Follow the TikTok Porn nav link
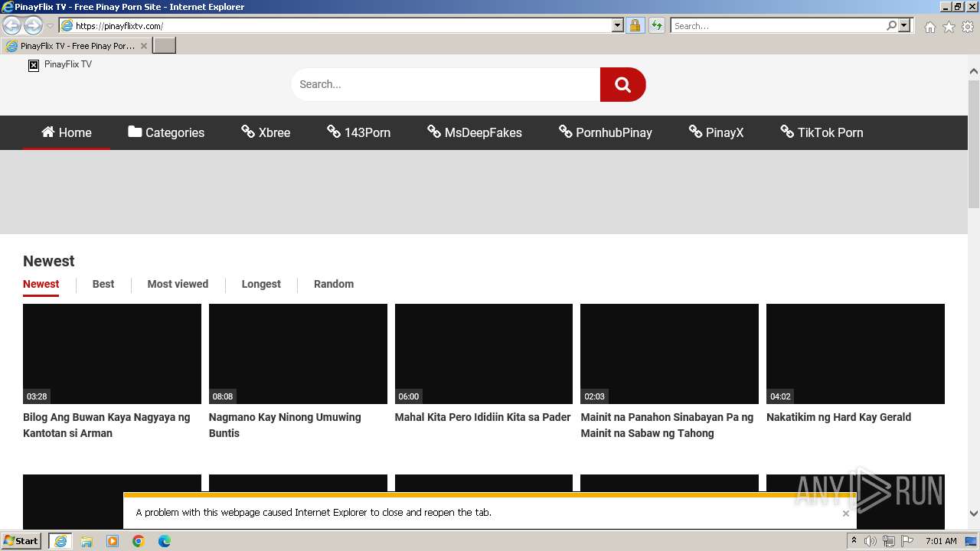Screen dimensions: 980x551 point(822,132)
